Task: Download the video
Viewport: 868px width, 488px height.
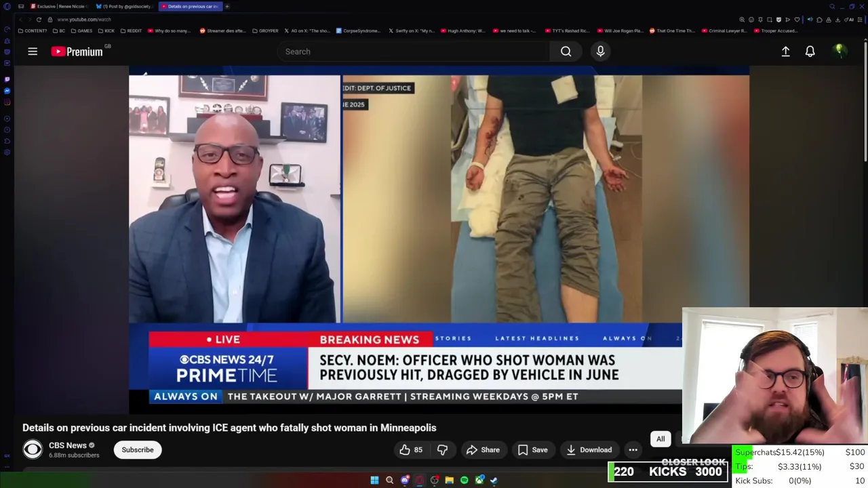Action: click(589, 450)
